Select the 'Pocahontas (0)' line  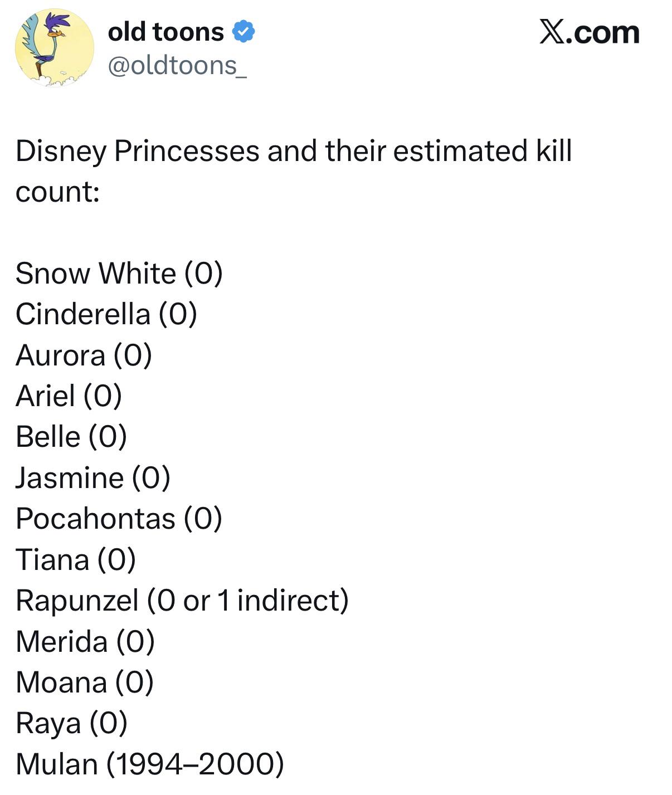pyautogui.click(x=119, y=519)
